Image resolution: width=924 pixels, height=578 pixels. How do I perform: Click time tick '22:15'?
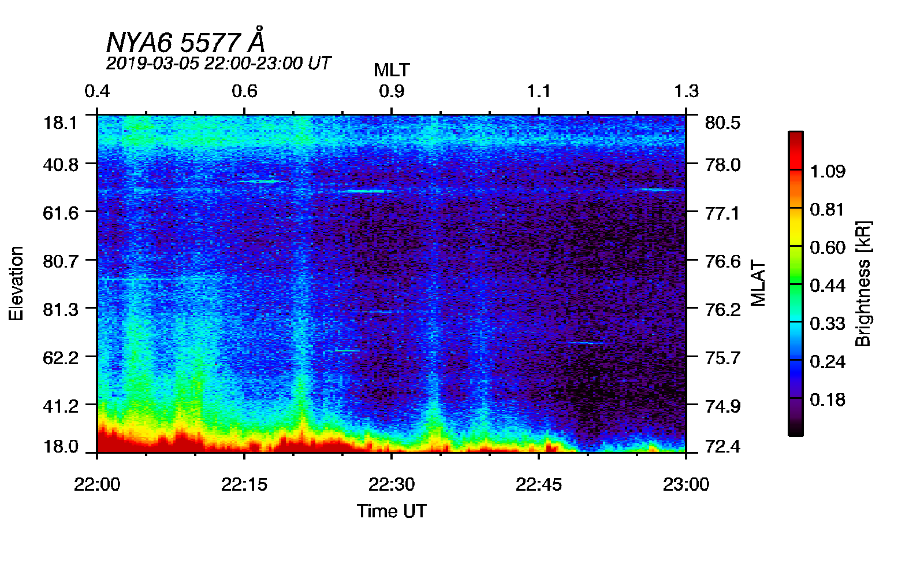(x=244, y=484)
